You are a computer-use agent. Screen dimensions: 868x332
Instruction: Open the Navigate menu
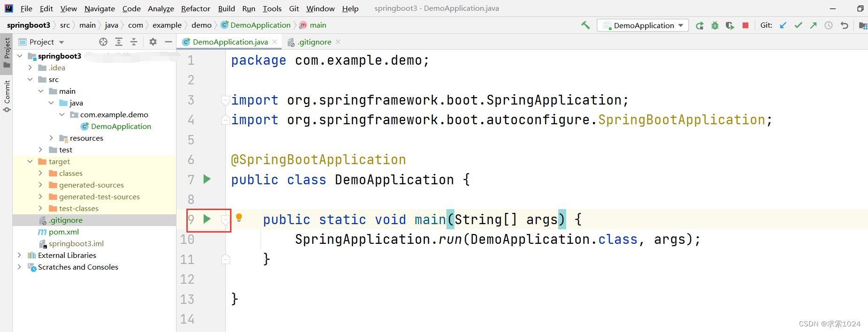click(100, 8)
